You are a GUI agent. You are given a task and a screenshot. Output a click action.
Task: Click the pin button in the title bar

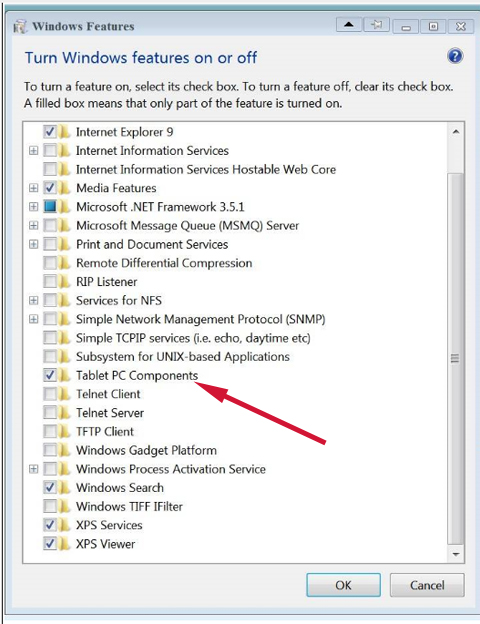tap(377, 25)
